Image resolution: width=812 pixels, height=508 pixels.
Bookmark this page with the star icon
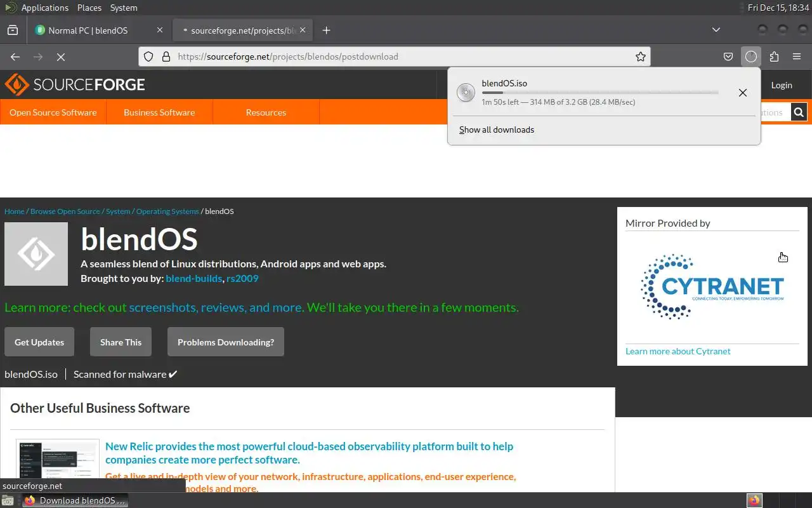[641, 57]
